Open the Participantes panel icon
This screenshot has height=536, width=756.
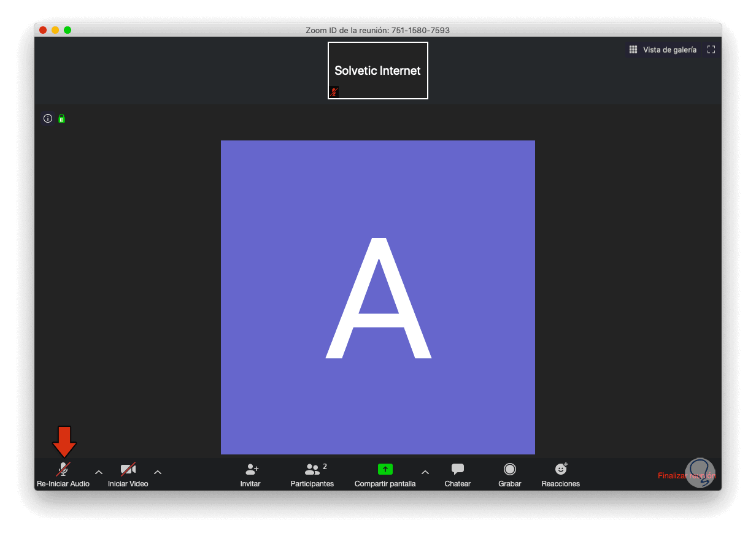(312, 469)
